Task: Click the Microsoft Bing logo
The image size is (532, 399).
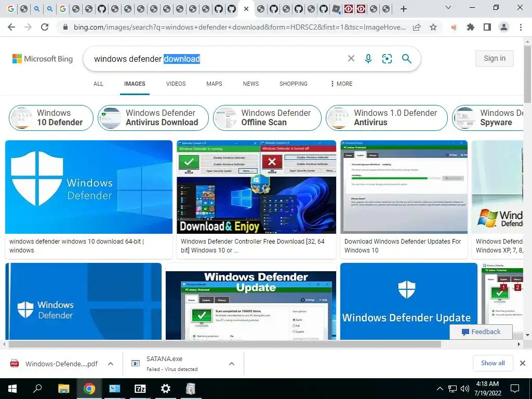Action: (43, 59)
